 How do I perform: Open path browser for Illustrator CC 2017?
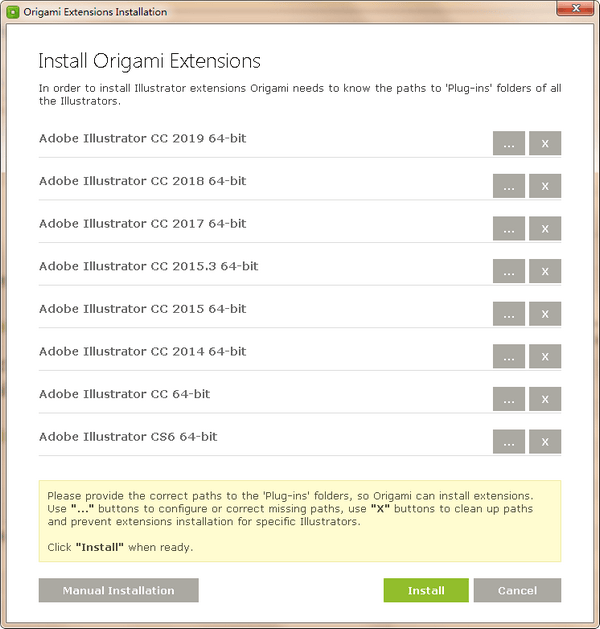(508, 229)
